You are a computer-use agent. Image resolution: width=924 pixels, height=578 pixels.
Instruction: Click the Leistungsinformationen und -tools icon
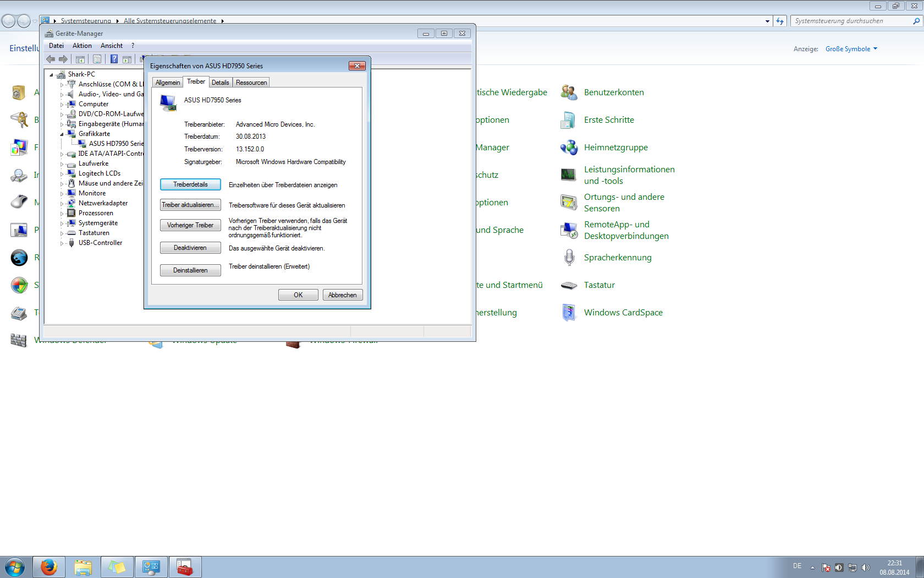(x=569, y=175)
